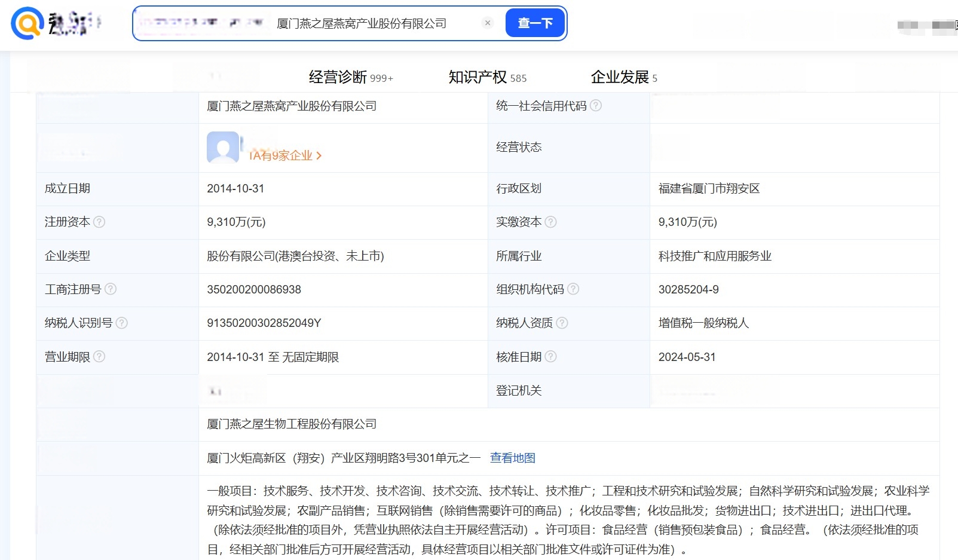Click 9,310万(元) in 注册资本 row

click(236, 222)
